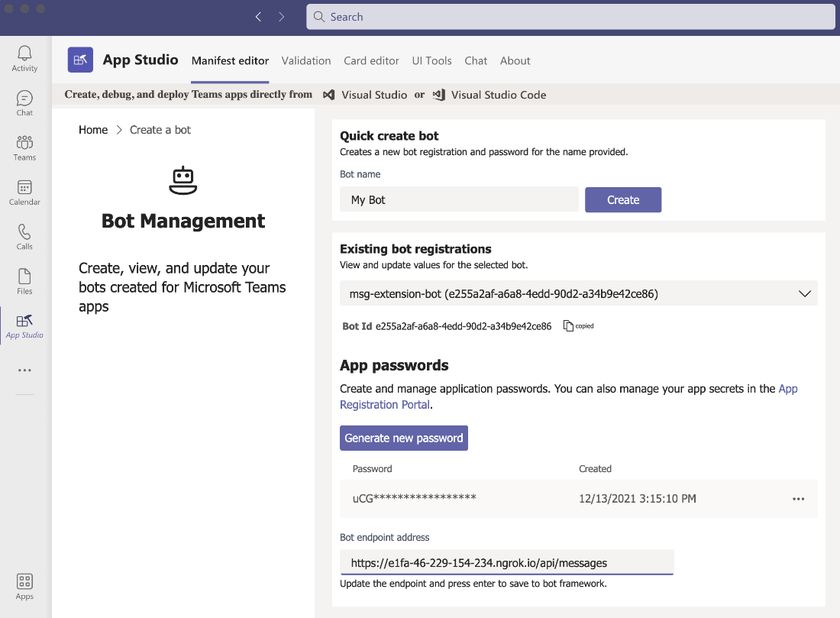Select the Bot Id value text
This screenshot has width=840, height=618.
click(x=464, y=326)
